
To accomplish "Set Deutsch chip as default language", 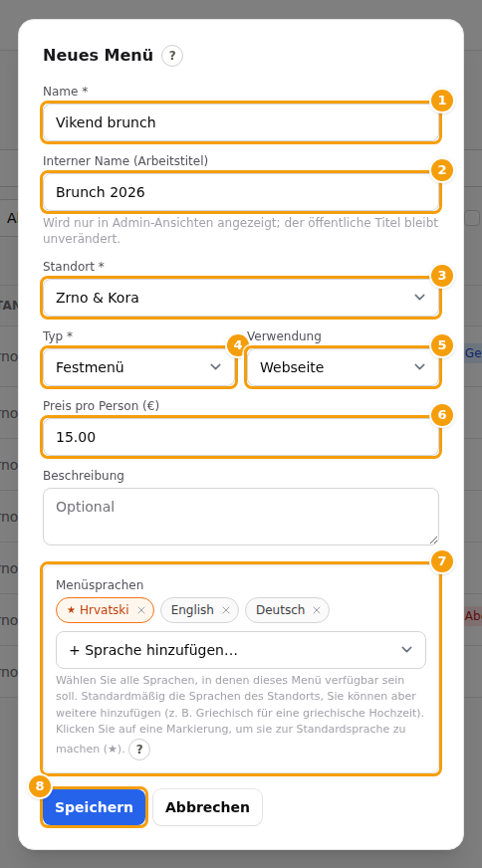I will click(280, 610).
